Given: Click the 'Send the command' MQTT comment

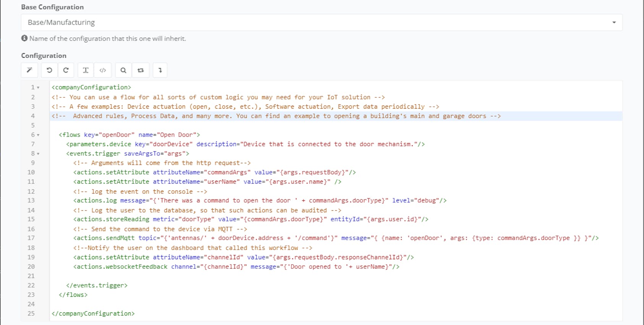Looking at the screenshot, I should click(160, 229).
